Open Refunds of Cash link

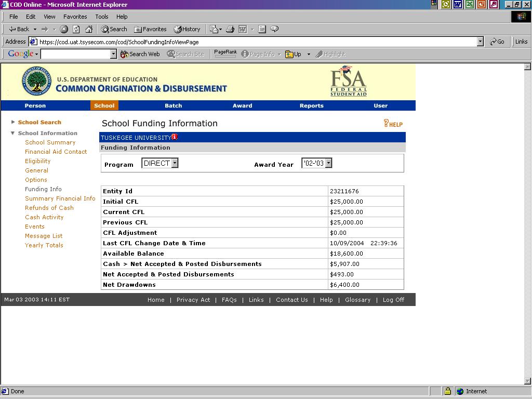coord(49,208)
